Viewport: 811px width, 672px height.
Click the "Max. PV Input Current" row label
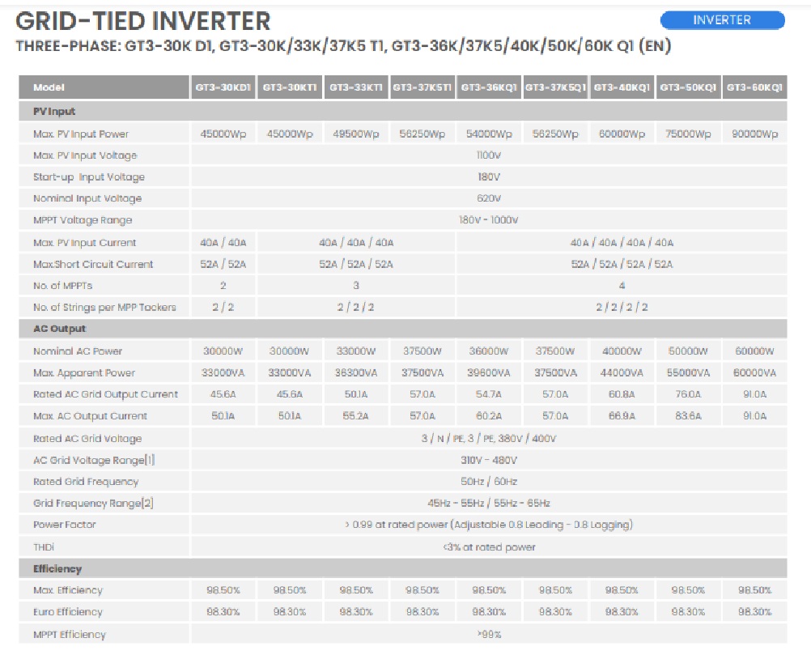point(84,243)
